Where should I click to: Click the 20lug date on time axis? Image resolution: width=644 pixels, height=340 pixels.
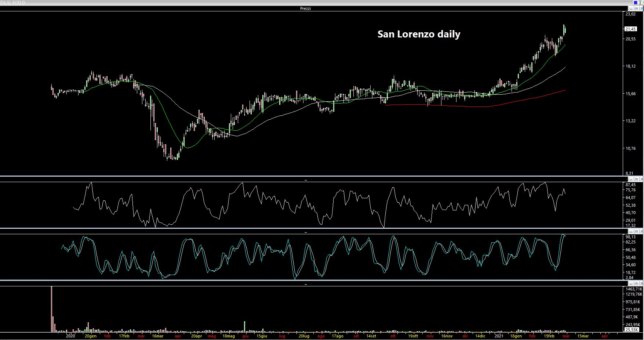pyautogui.click(x=304, y=336)
